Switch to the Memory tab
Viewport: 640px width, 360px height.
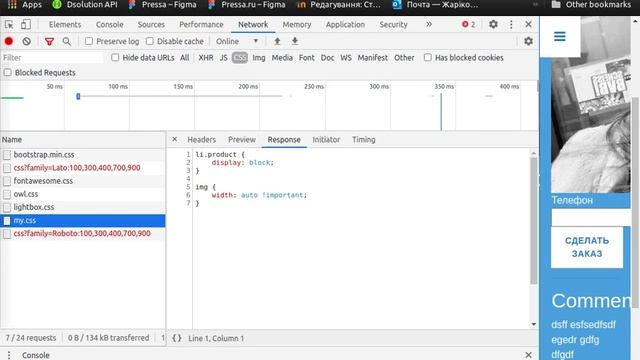coord(297,24)
